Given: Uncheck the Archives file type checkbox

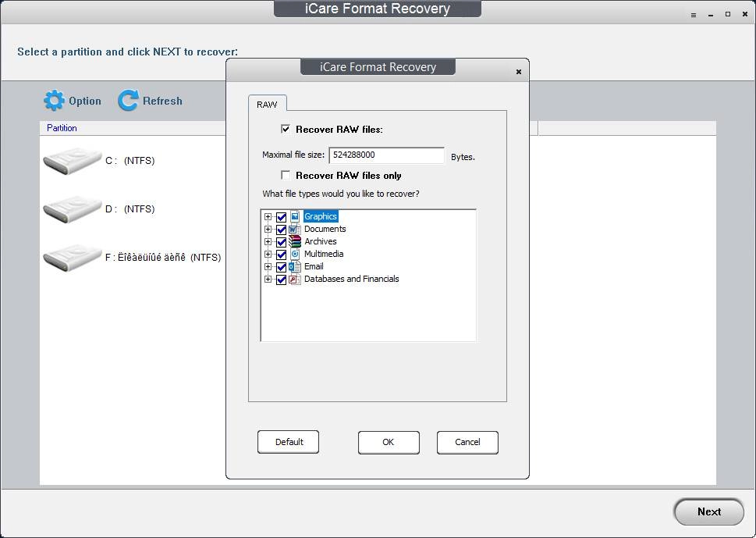Looking at the screenshot, I should (x=281, y=242).
